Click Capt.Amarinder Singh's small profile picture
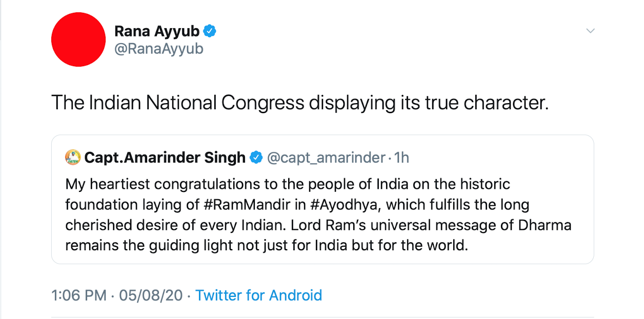Screen dimensions: 644x319 tap(73, 157)
